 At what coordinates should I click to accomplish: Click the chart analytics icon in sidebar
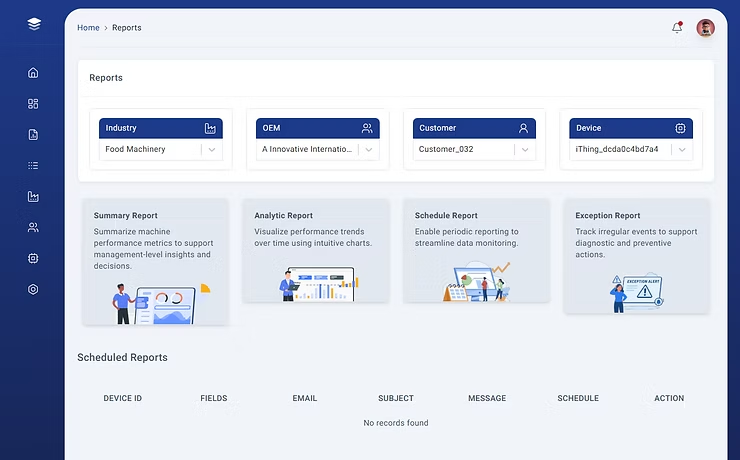[x=33, y=197]
